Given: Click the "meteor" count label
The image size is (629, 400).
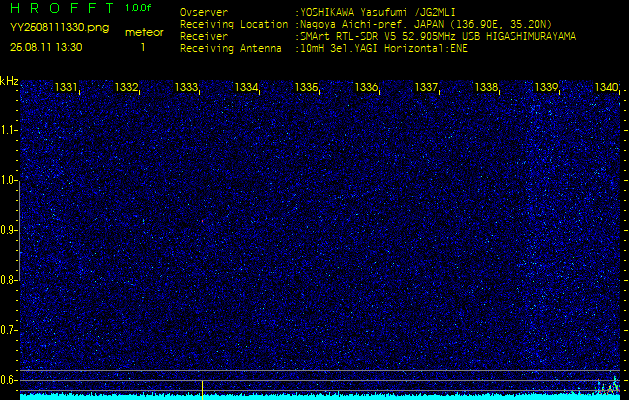Looking at the screenshot, I should (x=144, y=33).
